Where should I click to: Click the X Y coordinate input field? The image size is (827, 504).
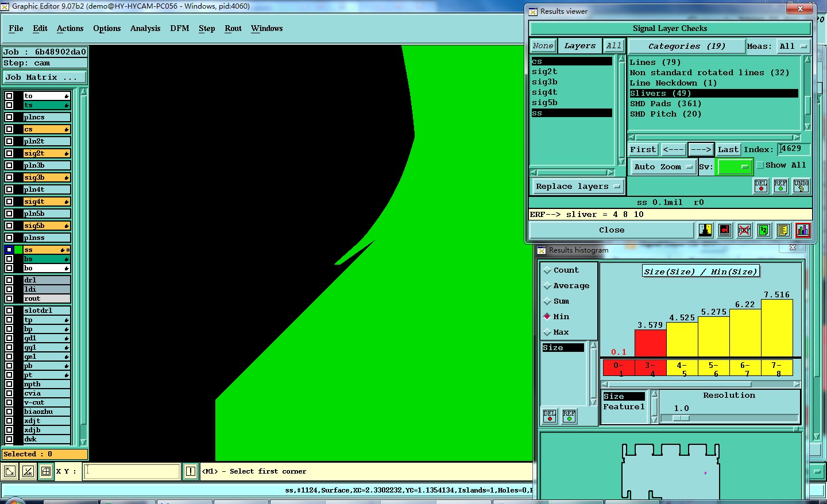pyautogui.click(x=133, y=471)
